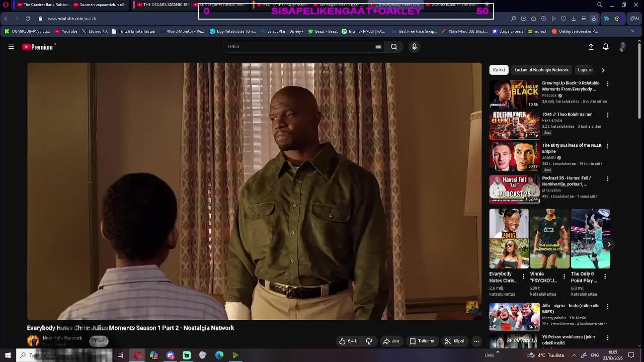Open tab search magnifier in title bar
The width and height of the screenshot is (644, 362).
(599, 5)
